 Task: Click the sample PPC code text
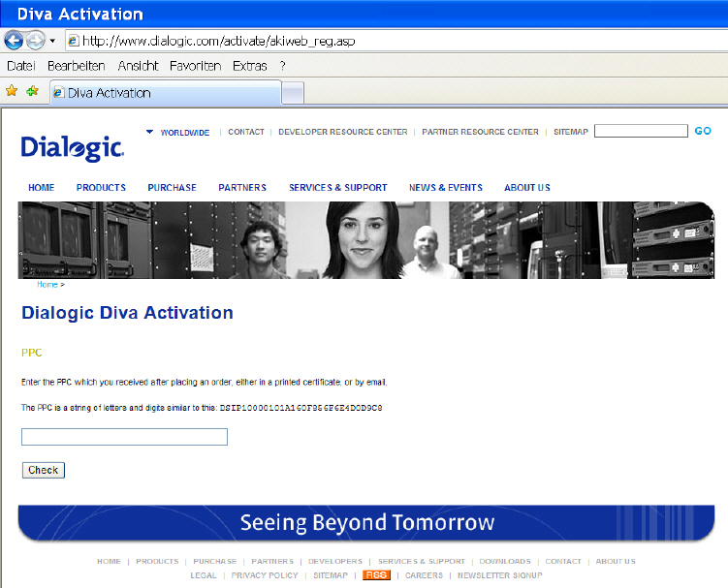(x=301, y=408)
